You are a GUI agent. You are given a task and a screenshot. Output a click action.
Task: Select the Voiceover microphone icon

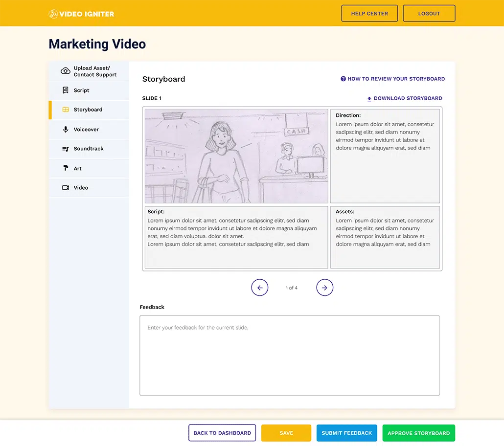click(x=65, y=129)
